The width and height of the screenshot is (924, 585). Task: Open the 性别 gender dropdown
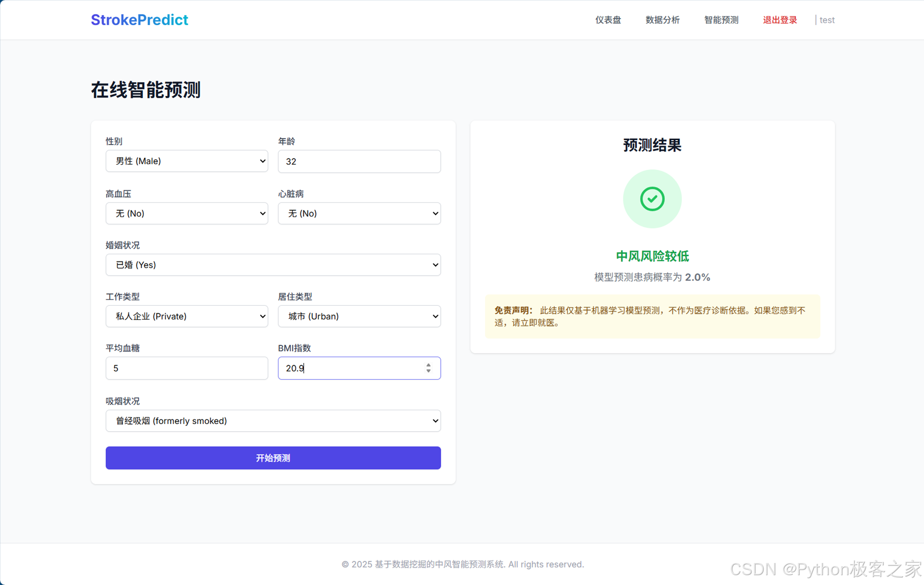pyautogui.click(x=186, y=161)
